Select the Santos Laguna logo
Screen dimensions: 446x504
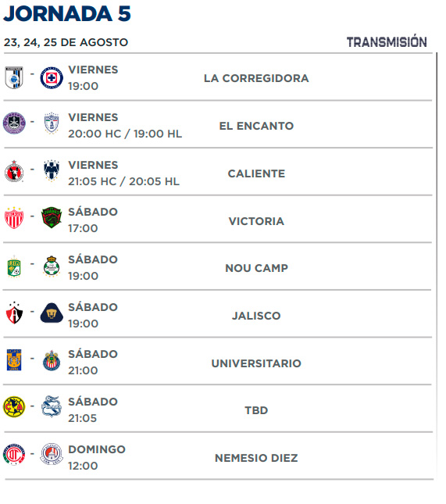52,266
